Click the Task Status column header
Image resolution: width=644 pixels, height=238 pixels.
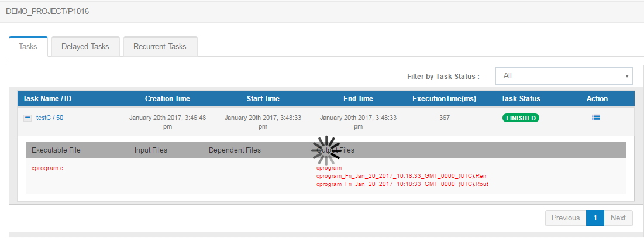[521, 98]
